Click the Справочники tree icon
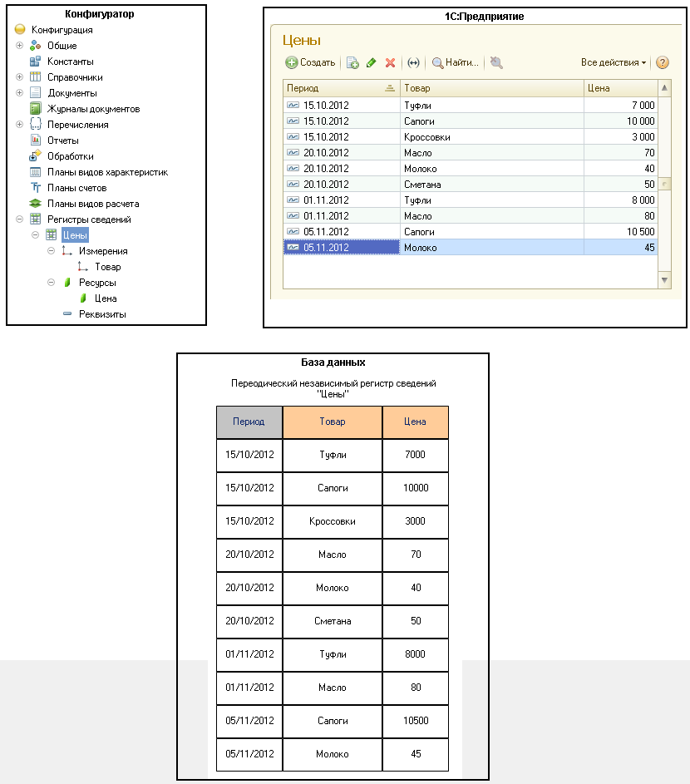 35,77
